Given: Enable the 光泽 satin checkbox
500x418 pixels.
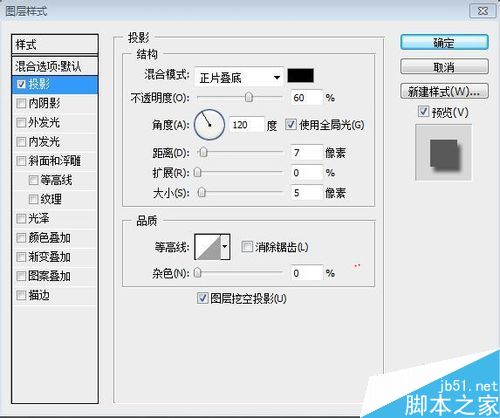Looking at the screenshot, I should pyautogui.click(x=21, y=219).
